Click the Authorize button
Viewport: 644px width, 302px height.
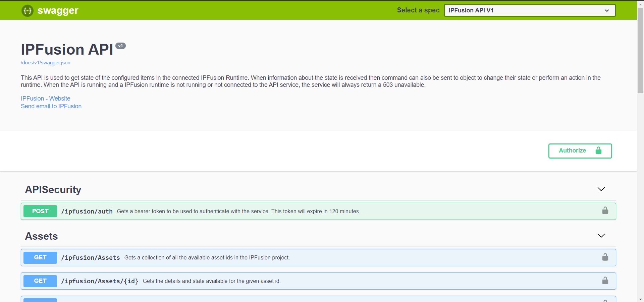(x=580, y=151)
